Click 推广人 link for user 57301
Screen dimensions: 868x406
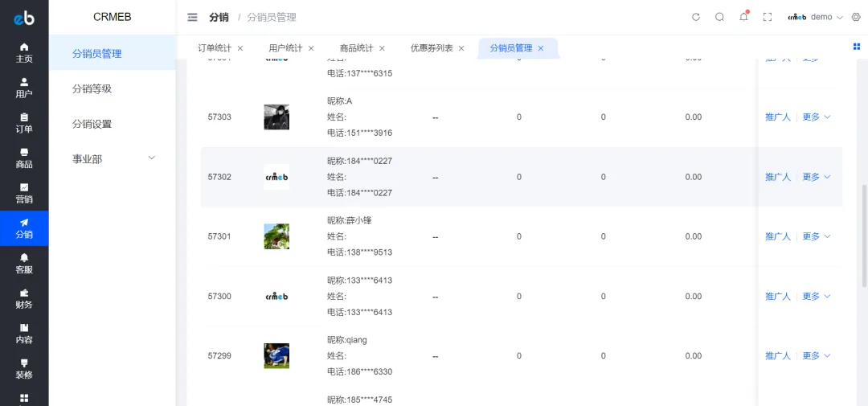(x=777, y=236)
